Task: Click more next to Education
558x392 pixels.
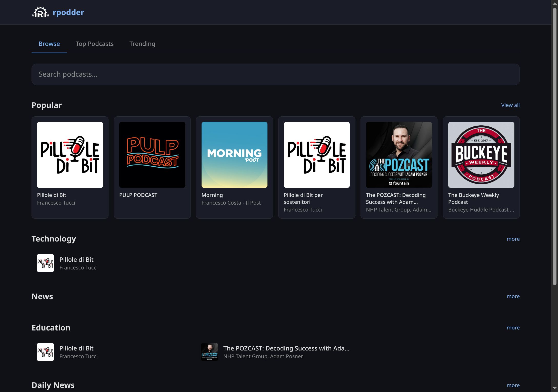Action: pyautogui.click(x=513, y=327)
